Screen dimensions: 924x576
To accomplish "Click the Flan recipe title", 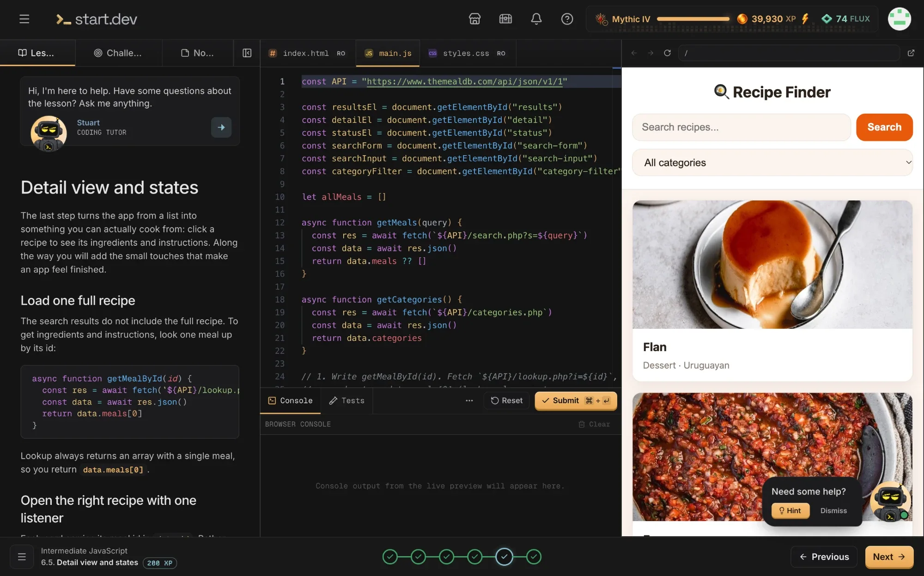I will [x=655, y=347].
